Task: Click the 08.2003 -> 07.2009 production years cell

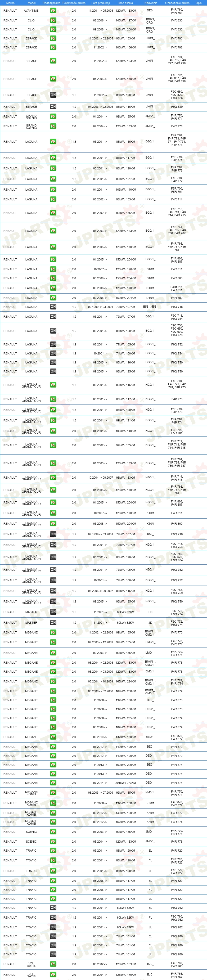Action: (x=101, y=793)
